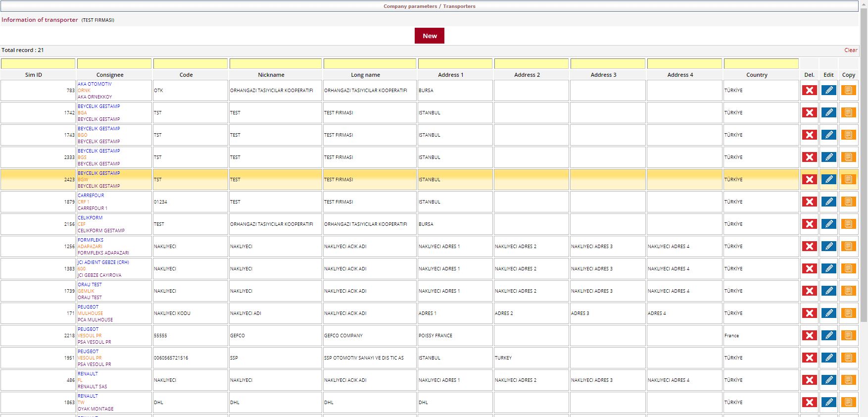The image size is (868, 417).
Task: Delete the DHL record 1863
Action: (809, 402)
